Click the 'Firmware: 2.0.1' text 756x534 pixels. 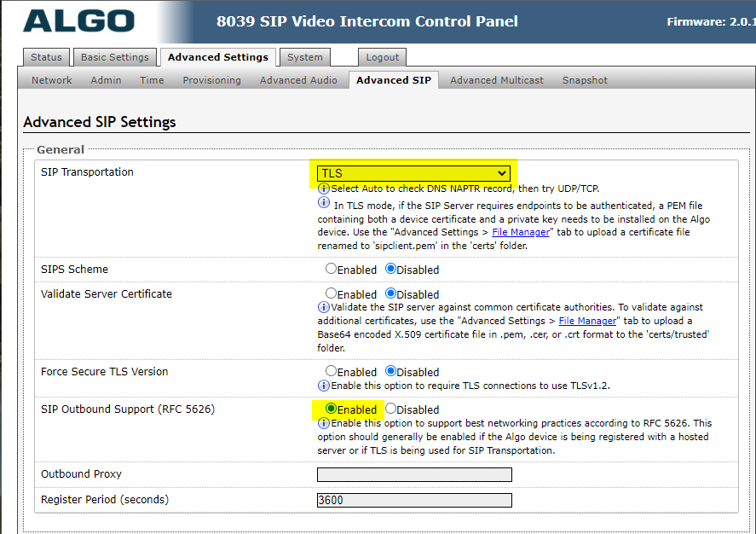tap(711, 21)
